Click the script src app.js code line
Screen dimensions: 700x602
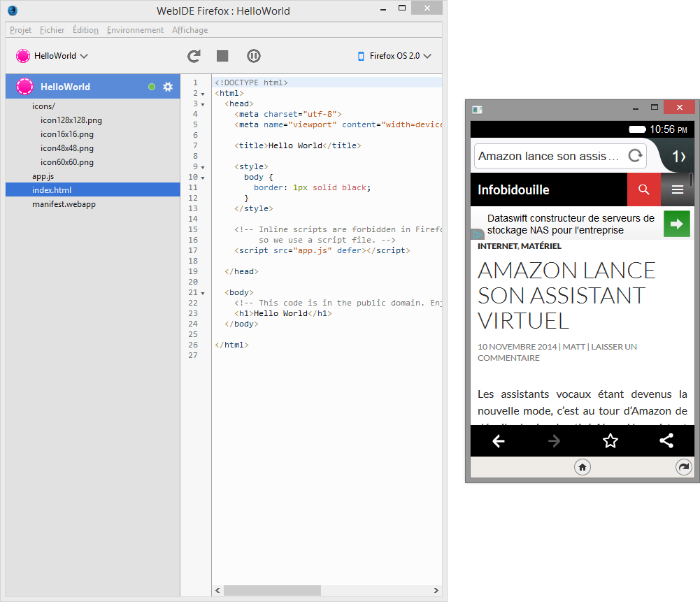pyautogui.click(x=322, y=250)
